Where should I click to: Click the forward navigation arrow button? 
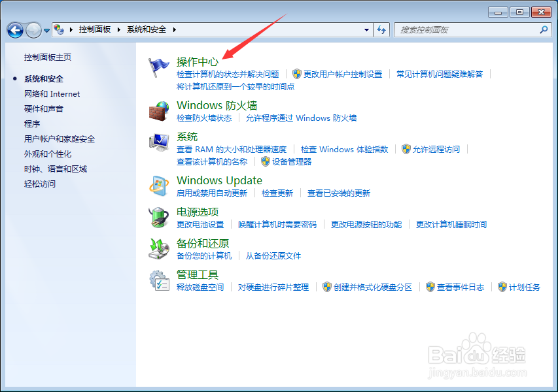34,30
